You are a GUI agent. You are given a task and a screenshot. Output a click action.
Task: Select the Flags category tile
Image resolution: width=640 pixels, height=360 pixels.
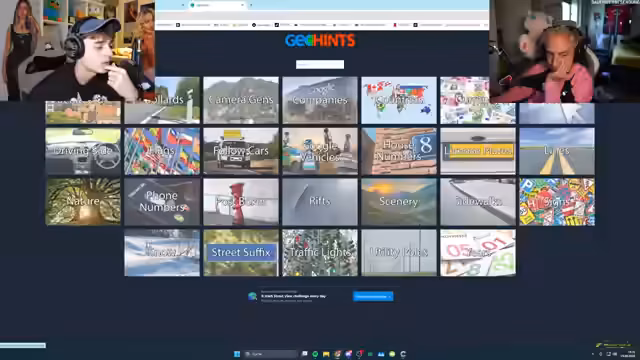pos(162,151)
